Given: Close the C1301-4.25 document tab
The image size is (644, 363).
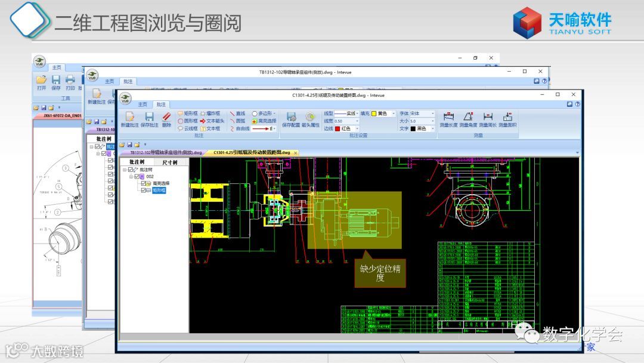Looking at the screenshot, I should click(x=295, y=153).
